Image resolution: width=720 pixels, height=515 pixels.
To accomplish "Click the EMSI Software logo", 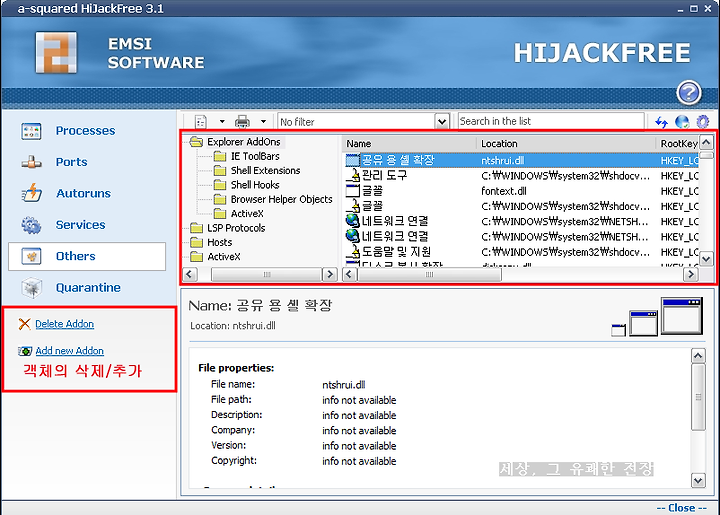I will 56,53.
